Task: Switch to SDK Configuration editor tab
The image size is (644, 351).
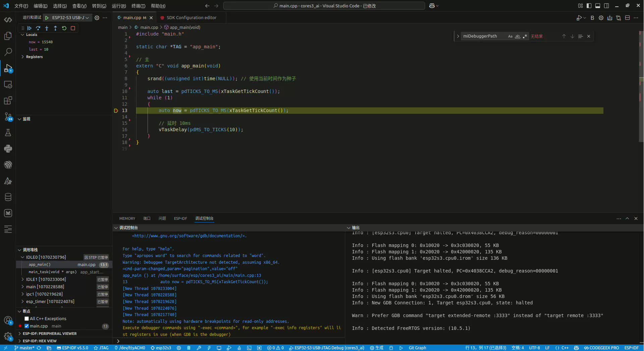Action: point(191,18)
